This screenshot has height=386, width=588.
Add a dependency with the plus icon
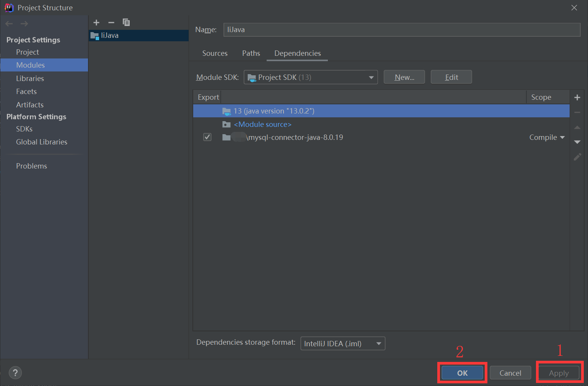[x=577, y=97]
